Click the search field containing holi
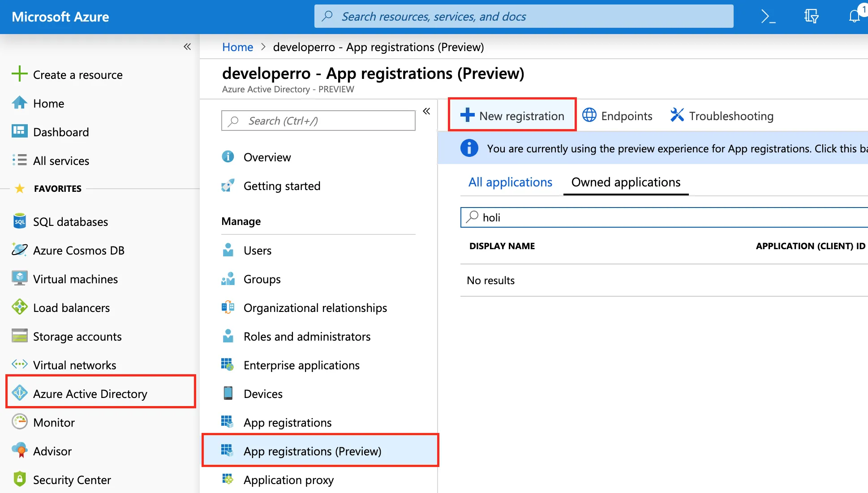The height and width of the screenshot is (493, 868). point(582,217)
